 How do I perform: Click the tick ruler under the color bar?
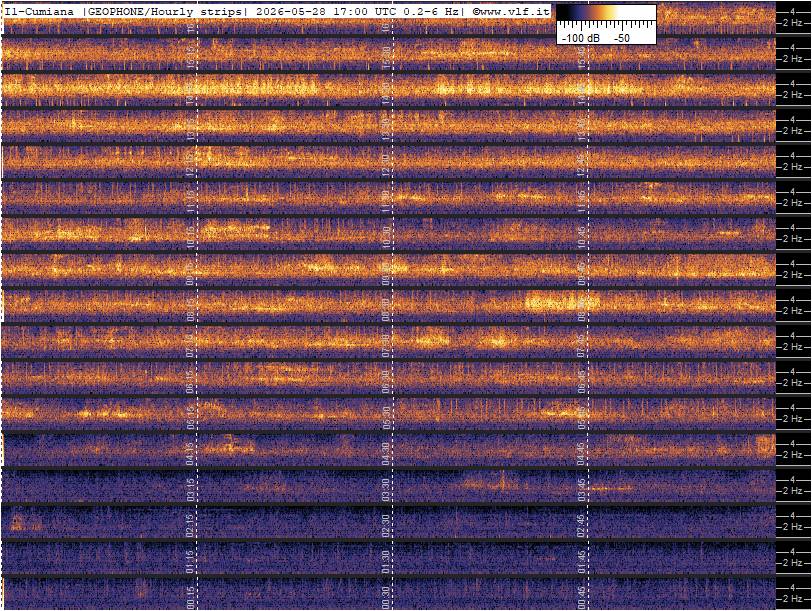(x=606, y=24)
